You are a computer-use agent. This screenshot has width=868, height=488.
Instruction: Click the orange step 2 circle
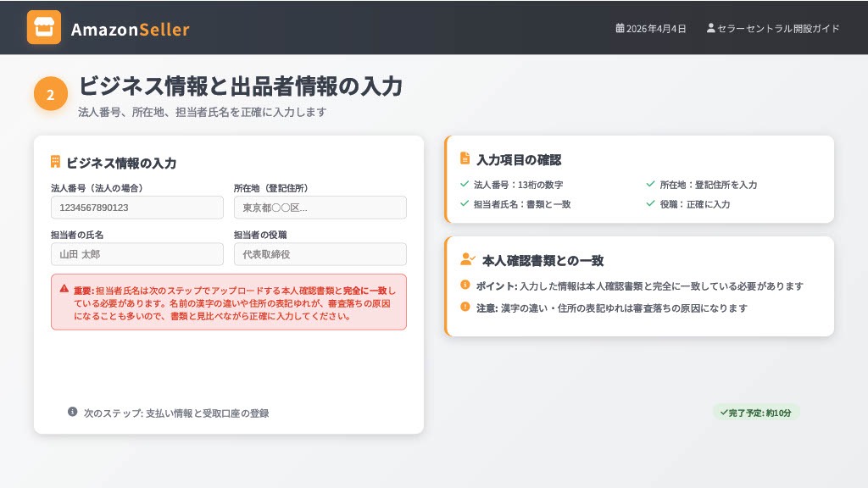click(x=50, y=94)
